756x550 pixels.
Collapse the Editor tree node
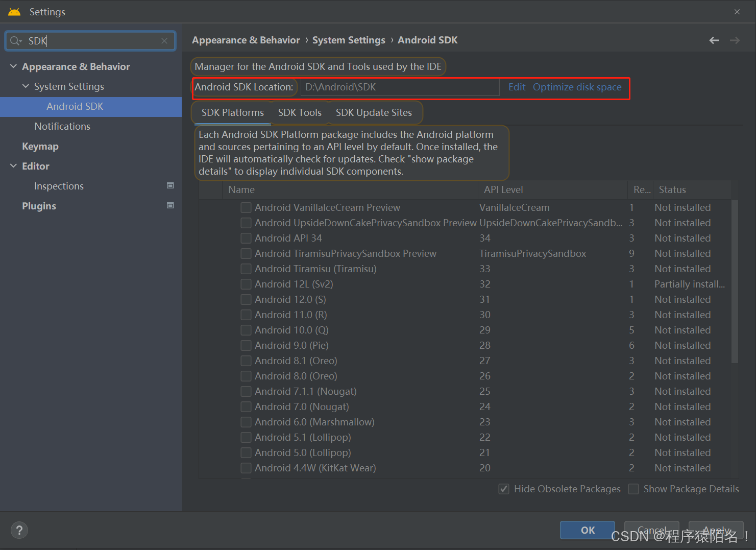(13, 166)
